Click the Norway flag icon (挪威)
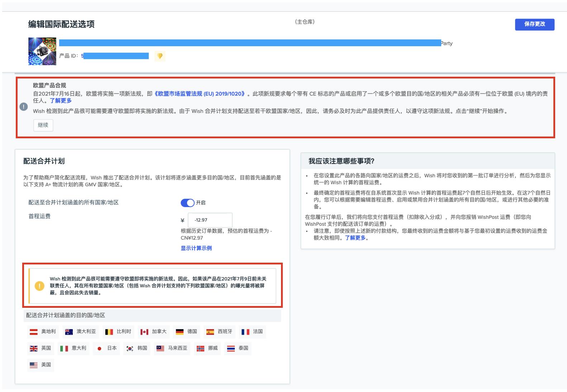 (200, 348)
